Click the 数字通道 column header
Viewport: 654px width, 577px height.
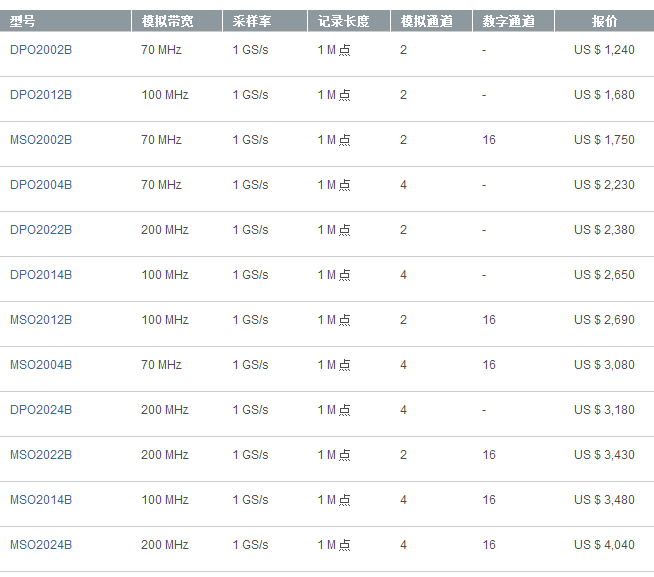pyautogui.click(x=509, y=21)
